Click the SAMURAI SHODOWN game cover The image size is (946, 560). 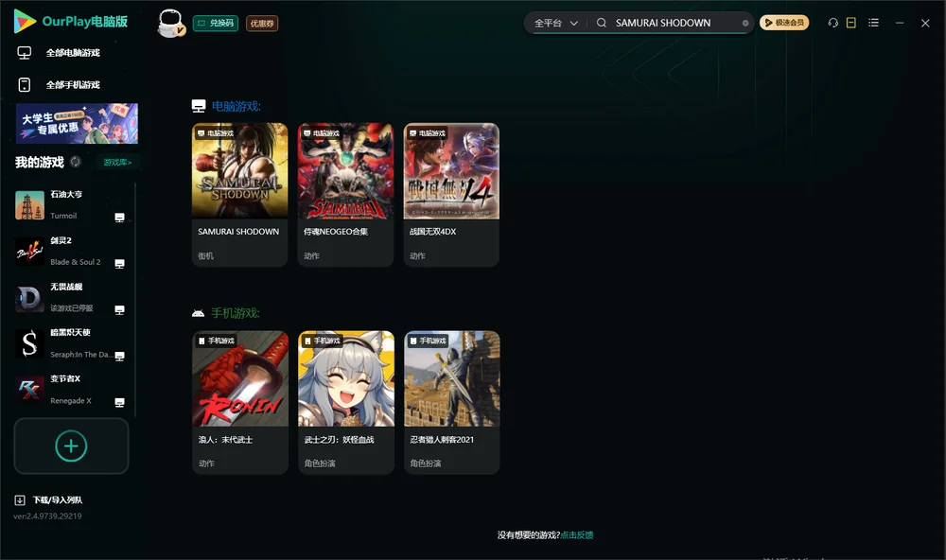coord(239,171)
